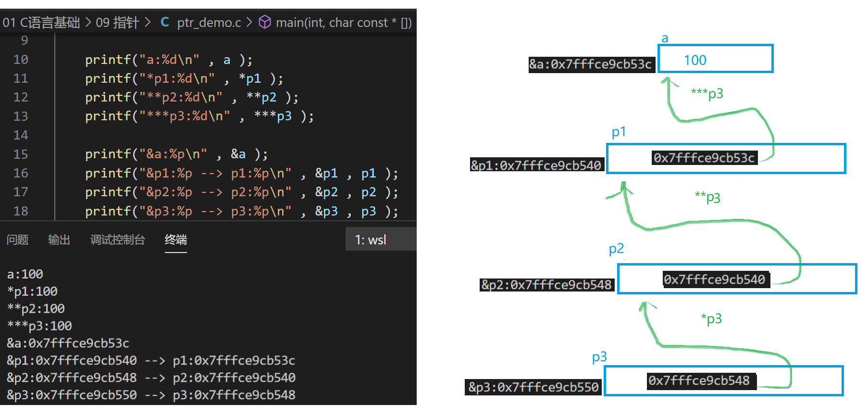This screenshot has width=868, height=418.
Task: Select main(int, char const * []) breadcrumb symbol
Action: click(344, 23)
